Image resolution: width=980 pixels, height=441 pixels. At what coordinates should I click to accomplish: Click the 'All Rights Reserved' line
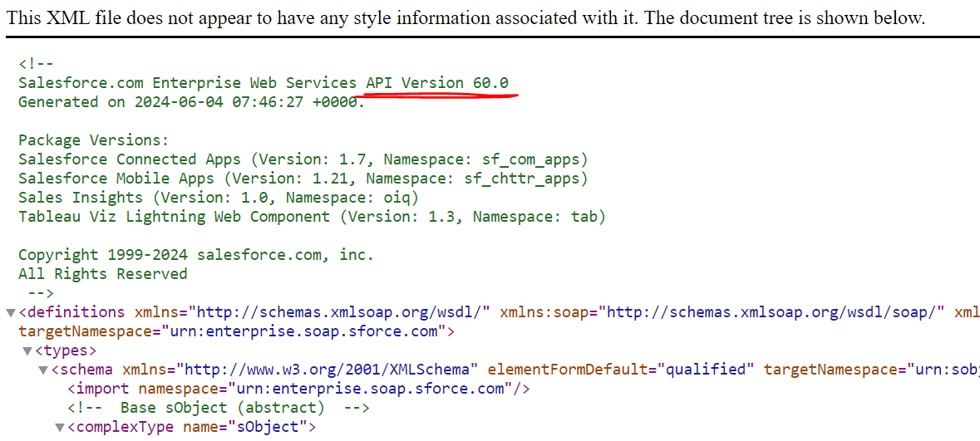(102, 273)
